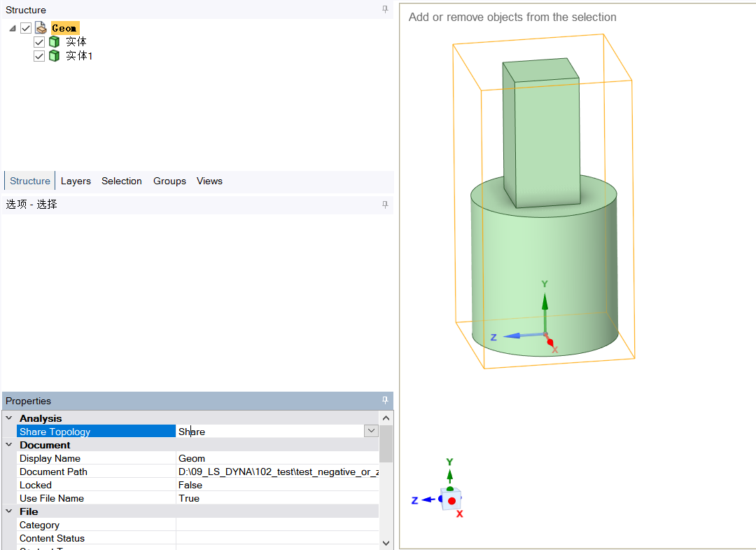
Task: Click the pushpin icon of 选项 - 选择 panel
Action: pos(384,204)
